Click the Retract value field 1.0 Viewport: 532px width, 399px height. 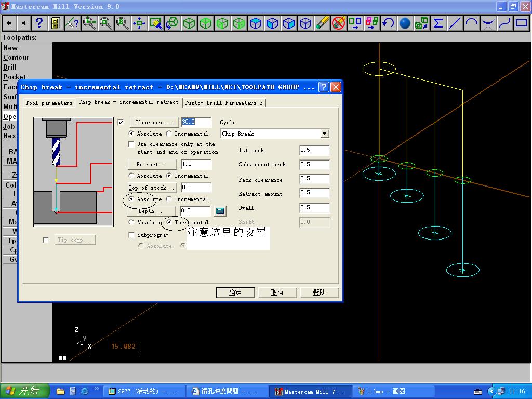pos(196,164)
